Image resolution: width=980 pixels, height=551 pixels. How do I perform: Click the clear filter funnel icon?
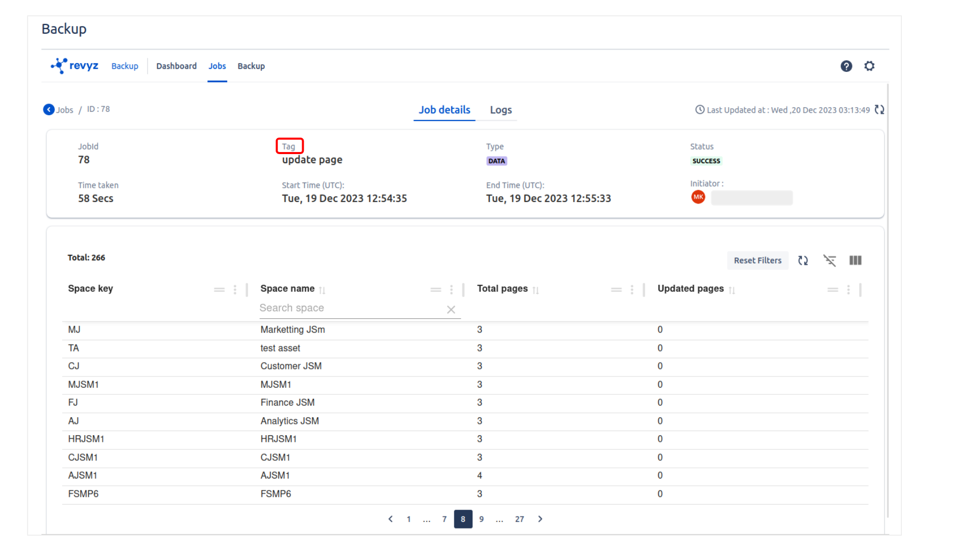(x=829, y=261)
